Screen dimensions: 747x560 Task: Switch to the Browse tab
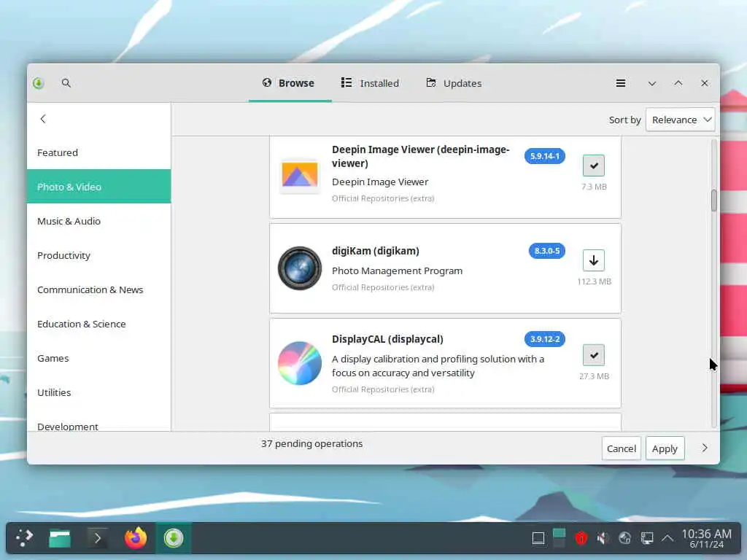point(290,83)
